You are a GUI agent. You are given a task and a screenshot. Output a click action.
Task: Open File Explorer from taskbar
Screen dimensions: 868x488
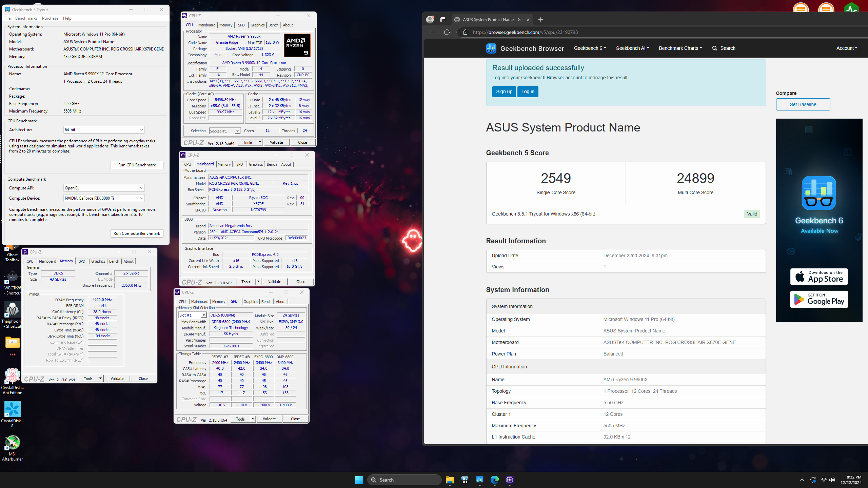pos(450,480)
